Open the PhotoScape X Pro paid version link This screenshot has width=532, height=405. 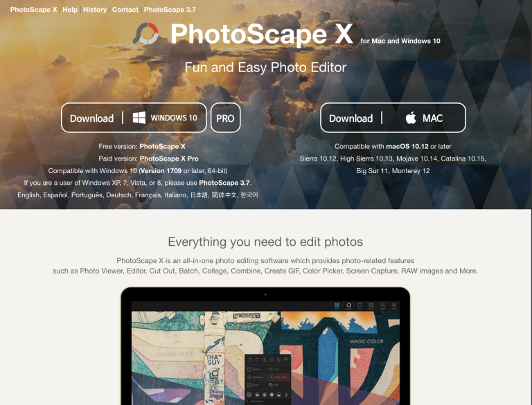(169, 159)
